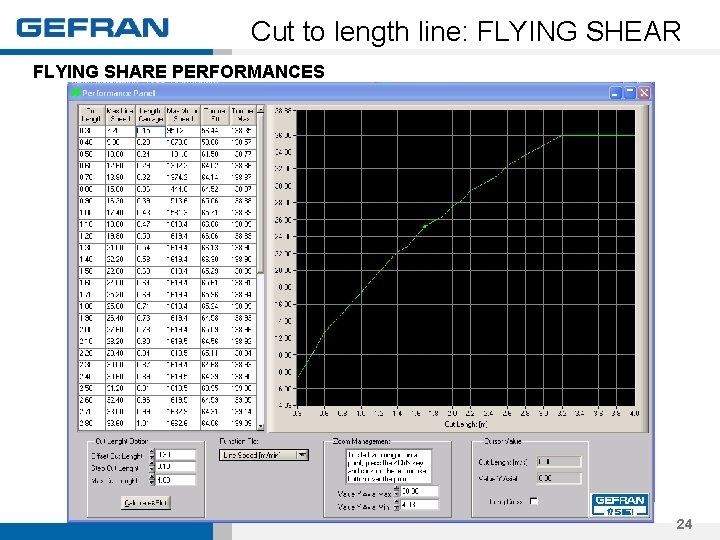
Task: Click the 61.50 torque cell
Action: (215, 154)
